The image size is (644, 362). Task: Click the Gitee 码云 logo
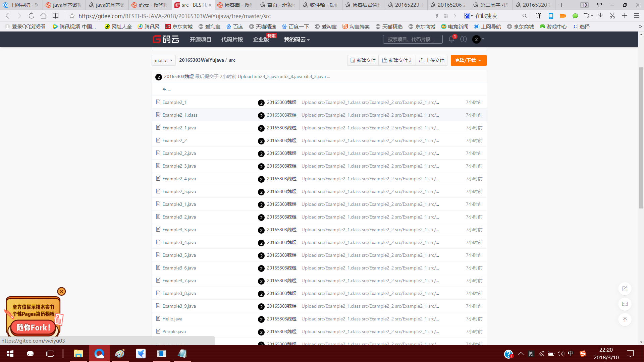click(x=166, y=40)
